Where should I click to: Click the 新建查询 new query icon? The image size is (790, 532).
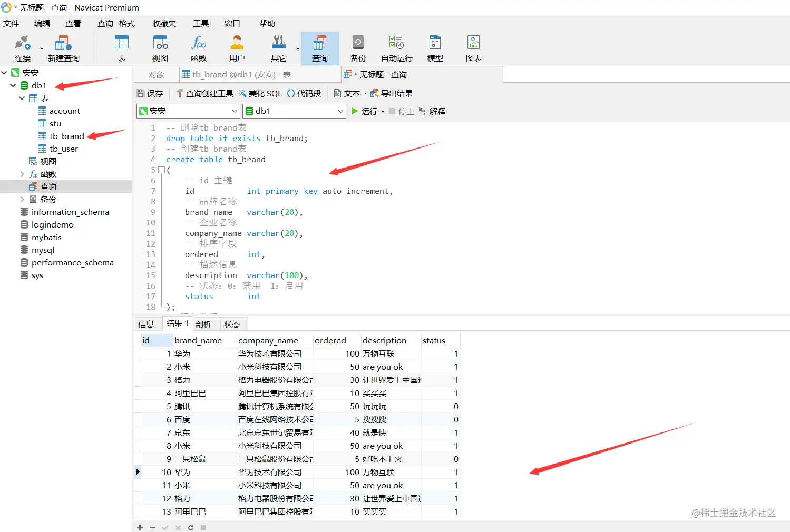click(63, 48)
